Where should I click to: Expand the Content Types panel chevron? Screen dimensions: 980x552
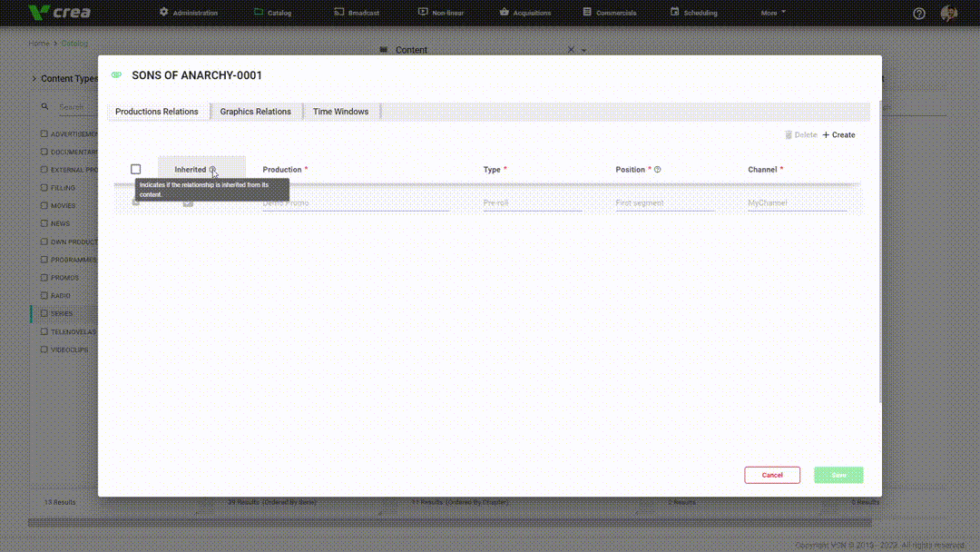[x=34, y=79]
